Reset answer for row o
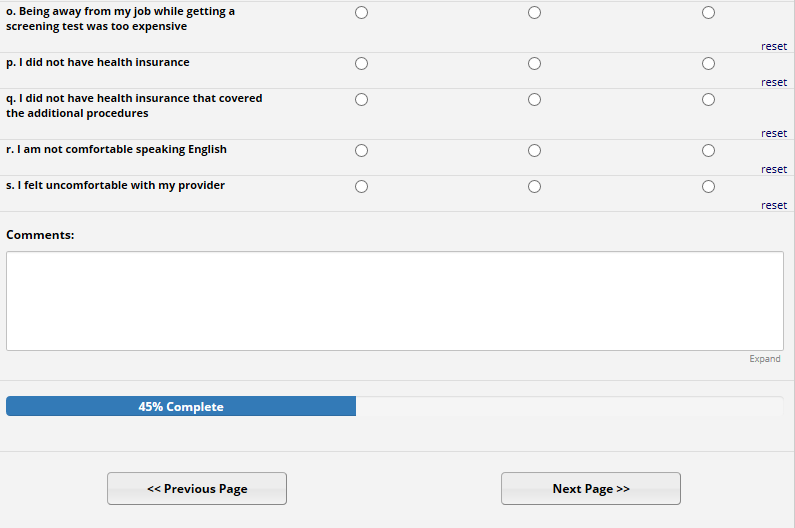This screenshot has height=528, width=795. [773, 46]
